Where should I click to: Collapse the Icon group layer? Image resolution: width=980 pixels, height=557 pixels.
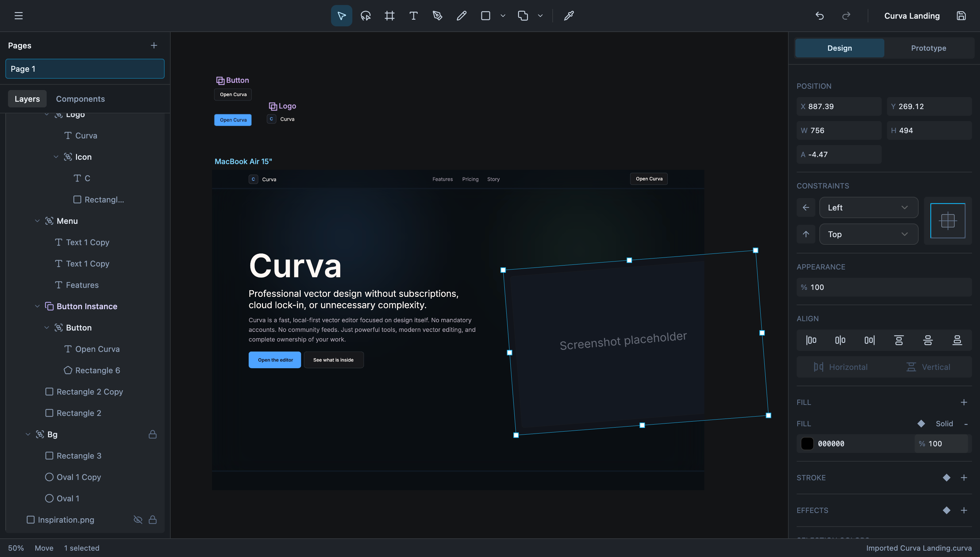[x=56, y=157]
